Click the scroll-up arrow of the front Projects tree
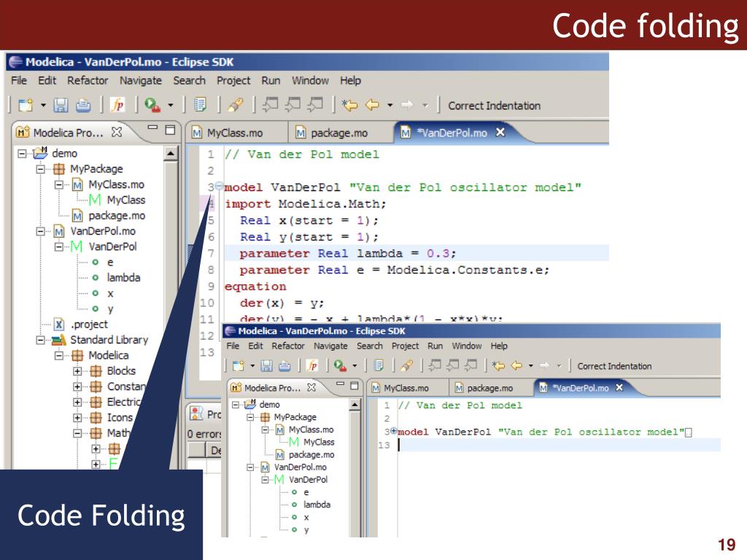This screenshot has height=560, width=747. tap(355, 405)
